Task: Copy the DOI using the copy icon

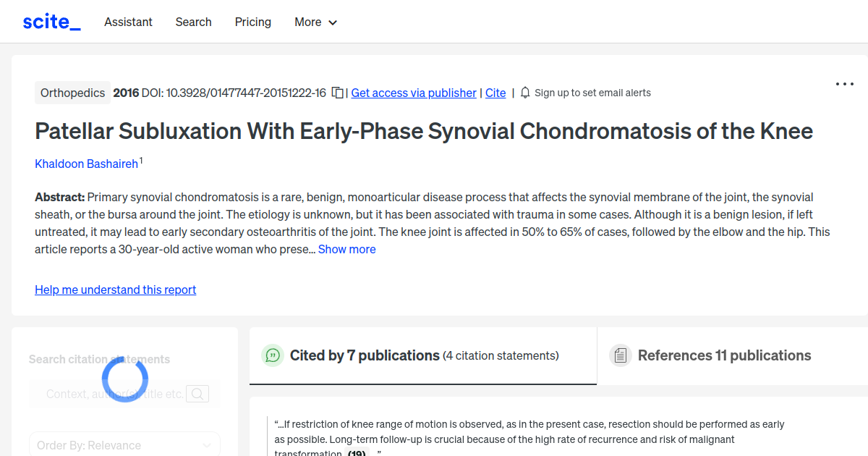Action: click(337, 93)
